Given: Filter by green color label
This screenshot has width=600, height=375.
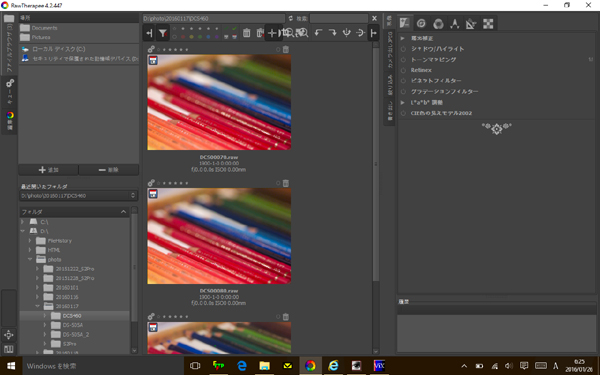Looking at the screenshot, I should pos(200,37).
